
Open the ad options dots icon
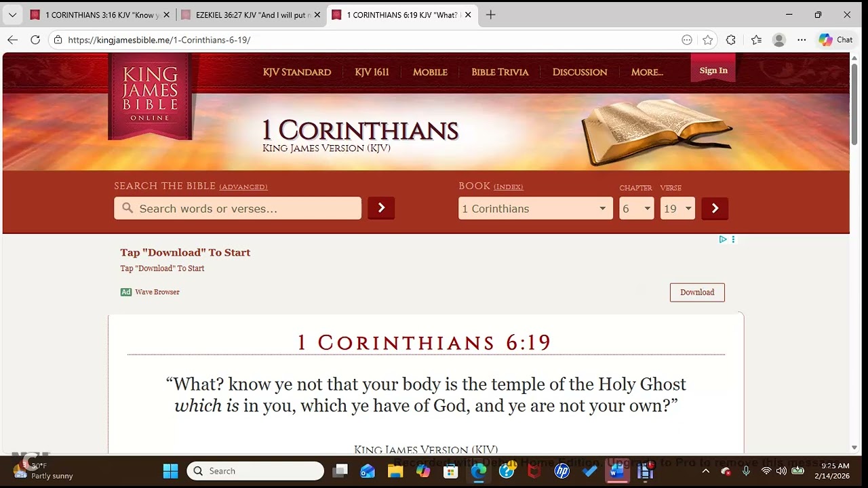click(733, 239)
